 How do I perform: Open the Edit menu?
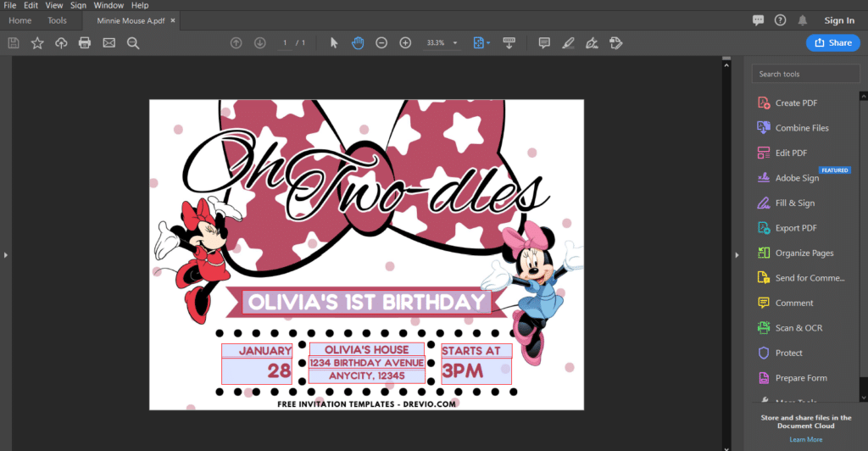click(x=31, y=5)
